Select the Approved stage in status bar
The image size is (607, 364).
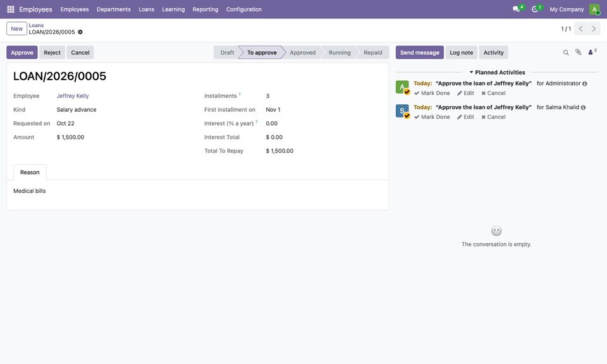[302, 52]
